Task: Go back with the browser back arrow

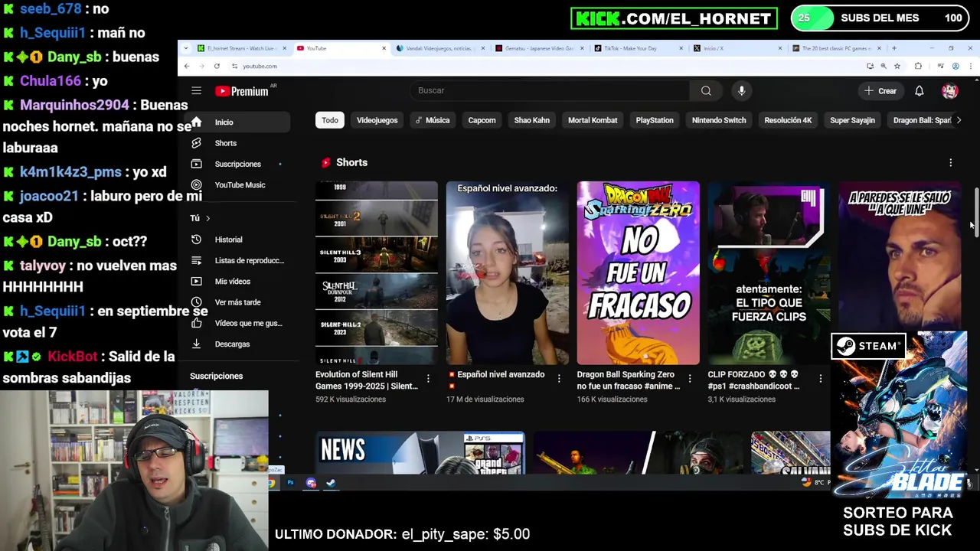Action: (186, 67)
